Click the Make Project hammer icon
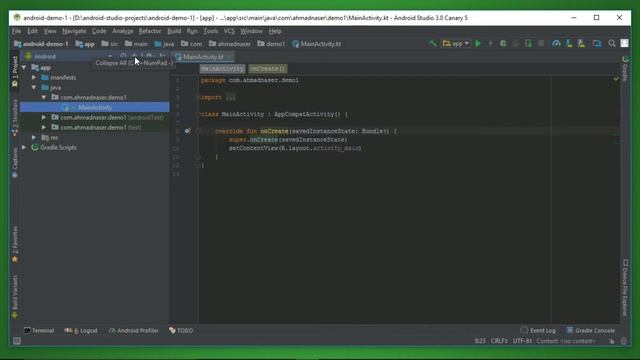The width and height of the screenshot is (640, 360). tap(433, 44)
